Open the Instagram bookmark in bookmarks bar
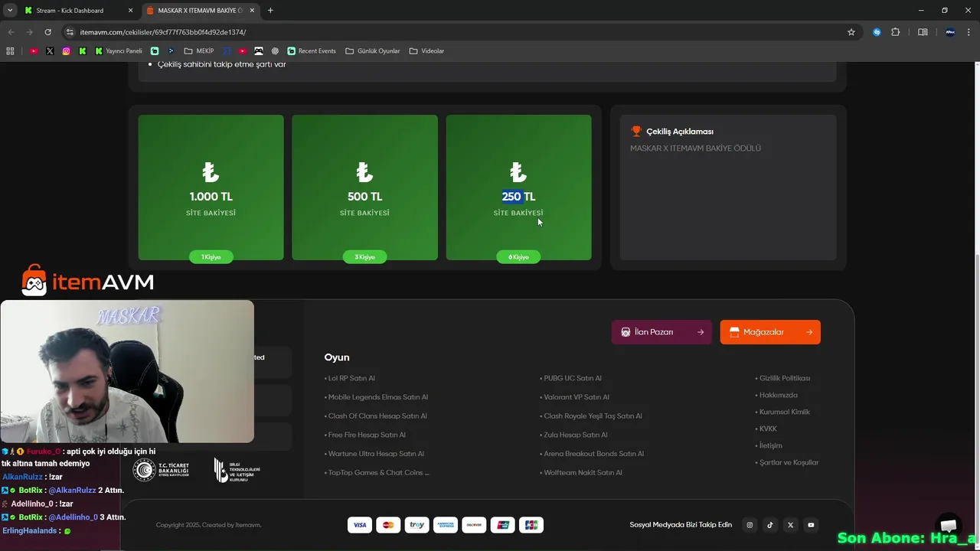The width and height of the screenshot is (980, 551). point(67,51)
